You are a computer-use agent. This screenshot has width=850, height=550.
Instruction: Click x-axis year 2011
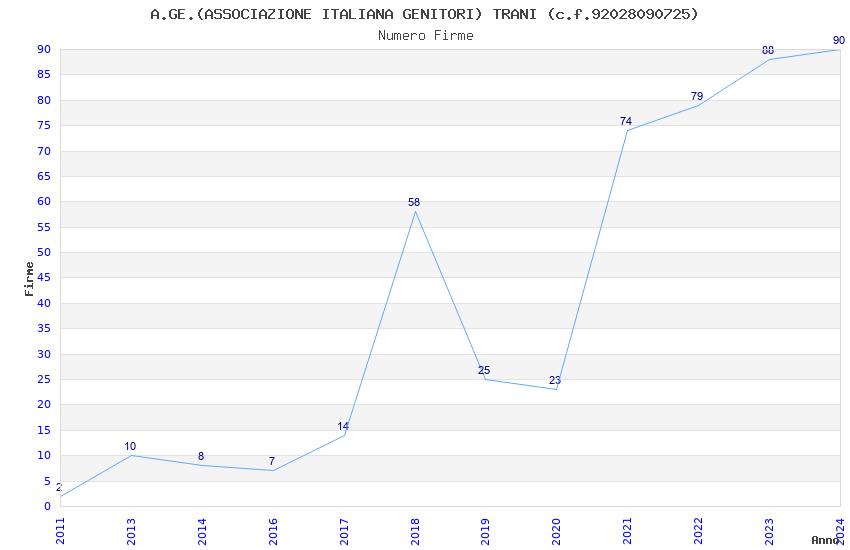(60, 531)
